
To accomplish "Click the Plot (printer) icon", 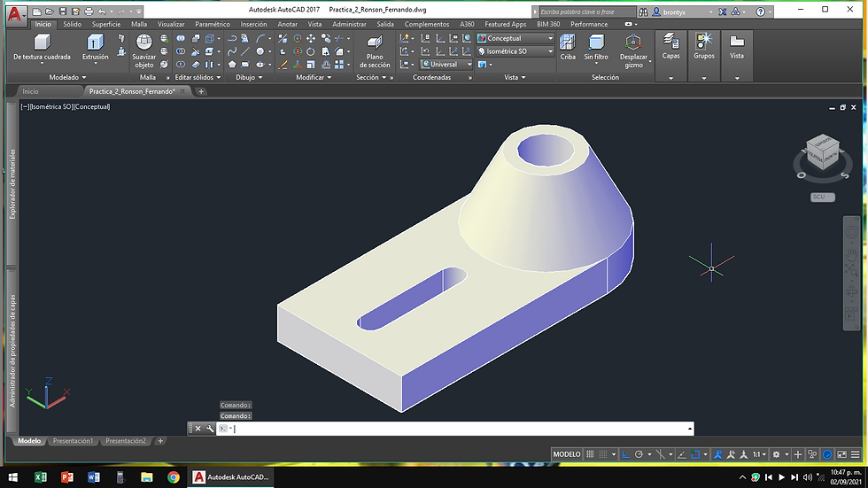I will coord(89,12).
